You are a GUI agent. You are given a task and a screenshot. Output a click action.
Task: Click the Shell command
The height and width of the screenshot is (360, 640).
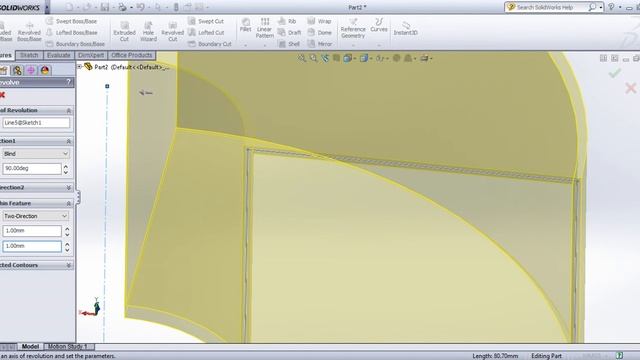click(289, 44)
